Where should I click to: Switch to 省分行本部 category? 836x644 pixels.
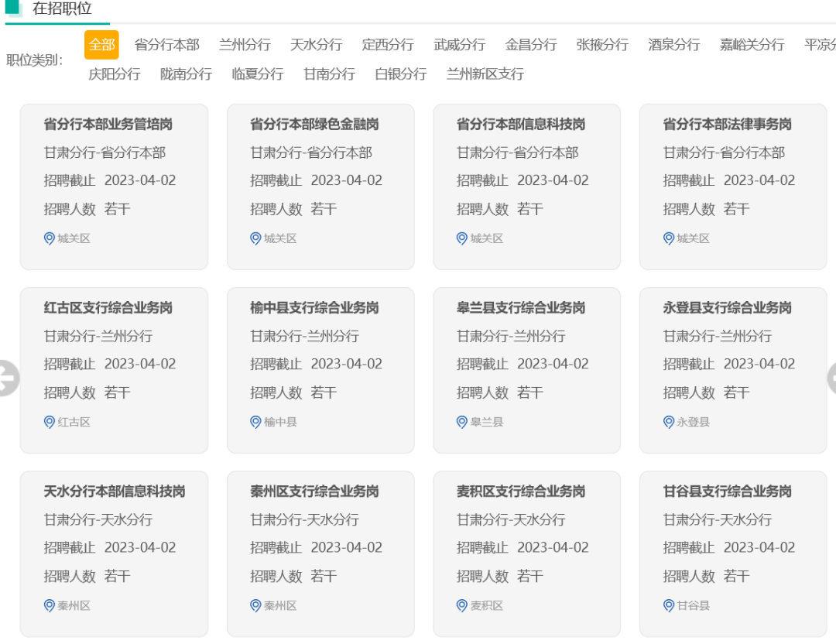click(166, 45)
